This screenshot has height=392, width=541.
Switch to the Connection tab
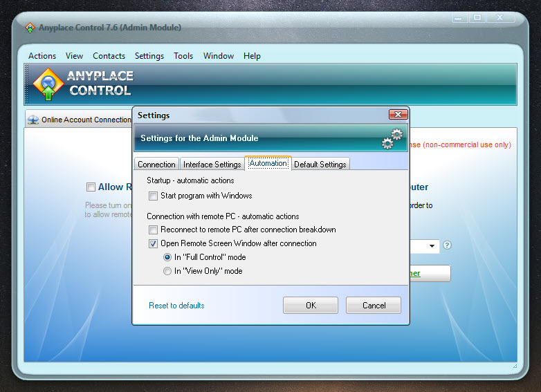(156, 164)
